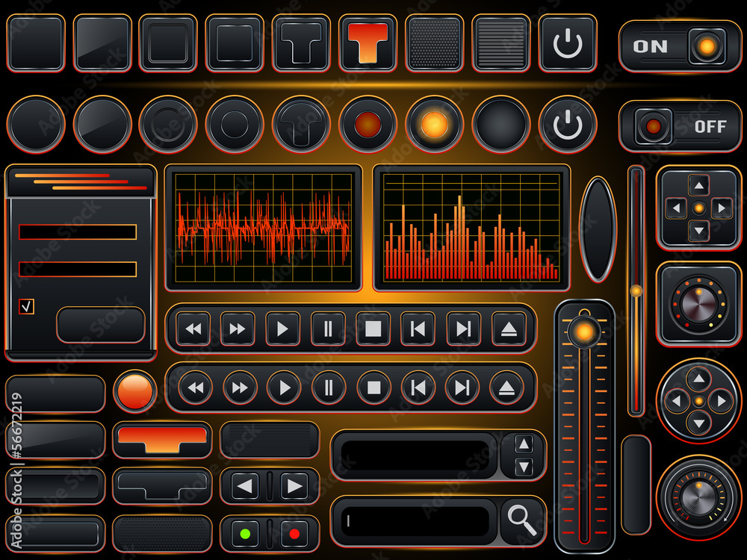The width and height of the screenshot is (747, 560).
Task: Click eject in the square playback bar
Action: [x=509, y=329]
